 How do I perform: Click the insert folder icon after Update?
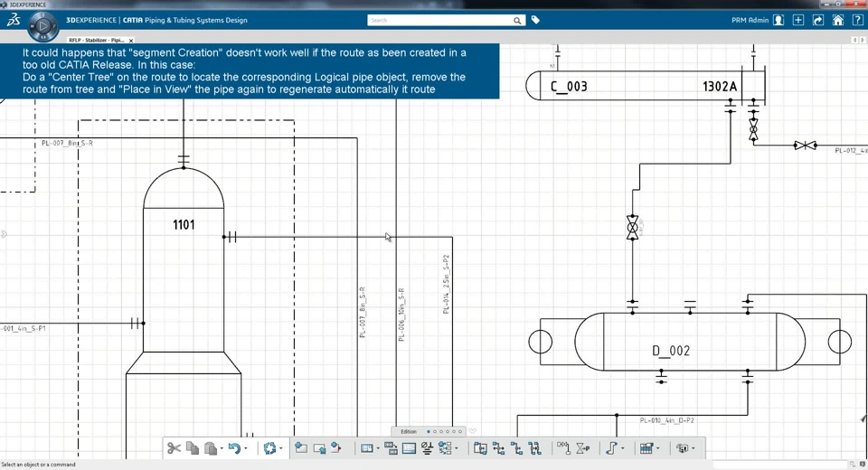[x=301, y=448]
